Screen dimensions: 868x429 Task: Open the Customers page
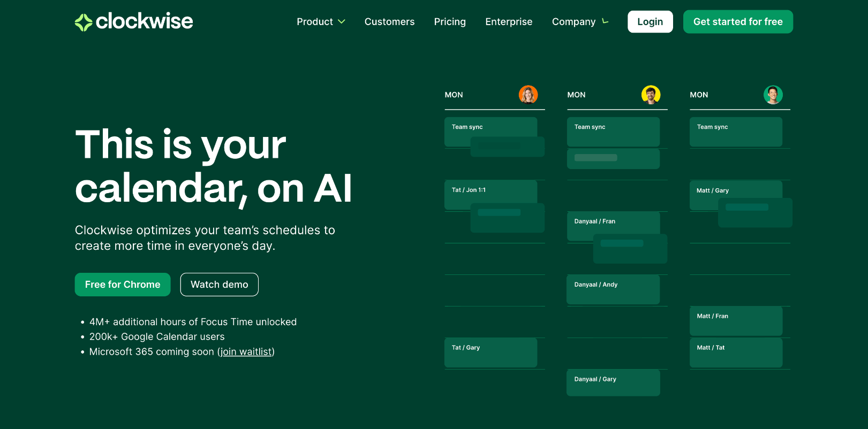click(389, 22)
